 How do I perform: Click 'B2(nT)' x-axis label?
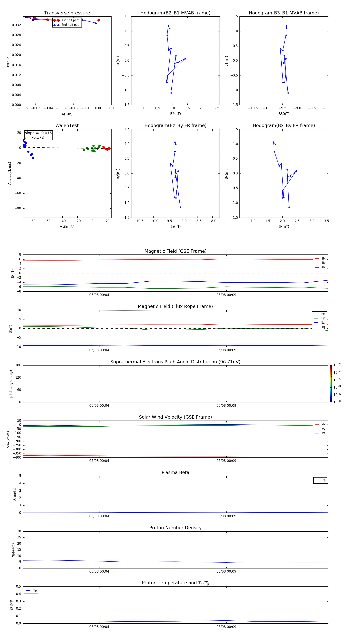[175, 114]
